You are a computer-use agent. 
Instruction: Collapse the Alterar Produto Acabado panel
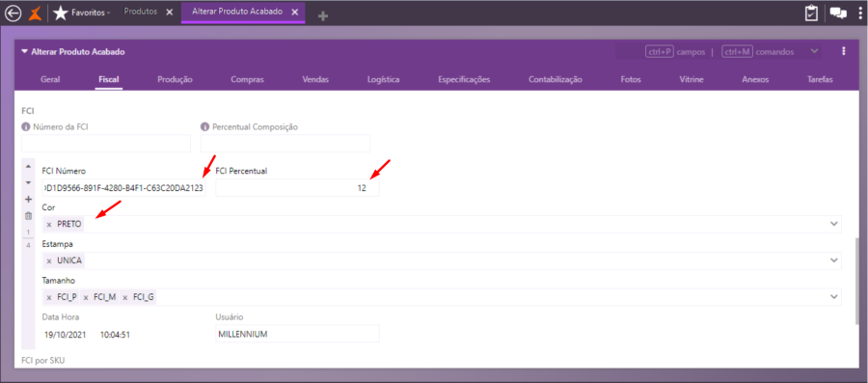click(24, 51)
